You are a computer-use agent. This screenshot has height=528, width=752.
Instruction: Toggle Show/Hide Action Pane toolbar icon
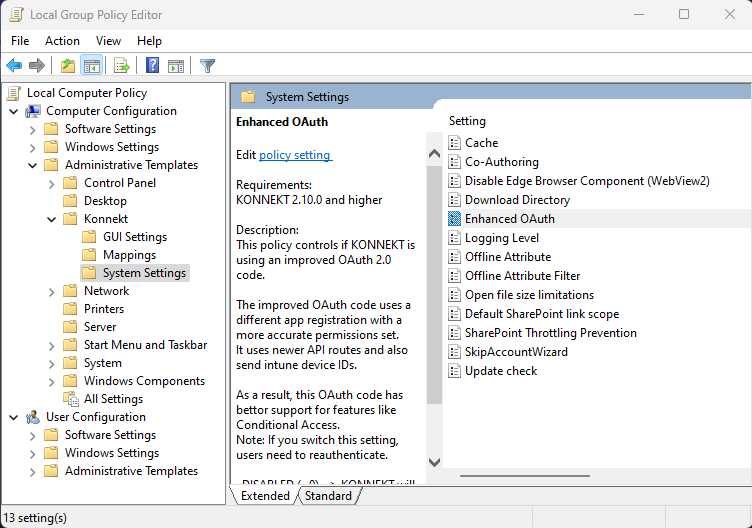coord(176,66)
